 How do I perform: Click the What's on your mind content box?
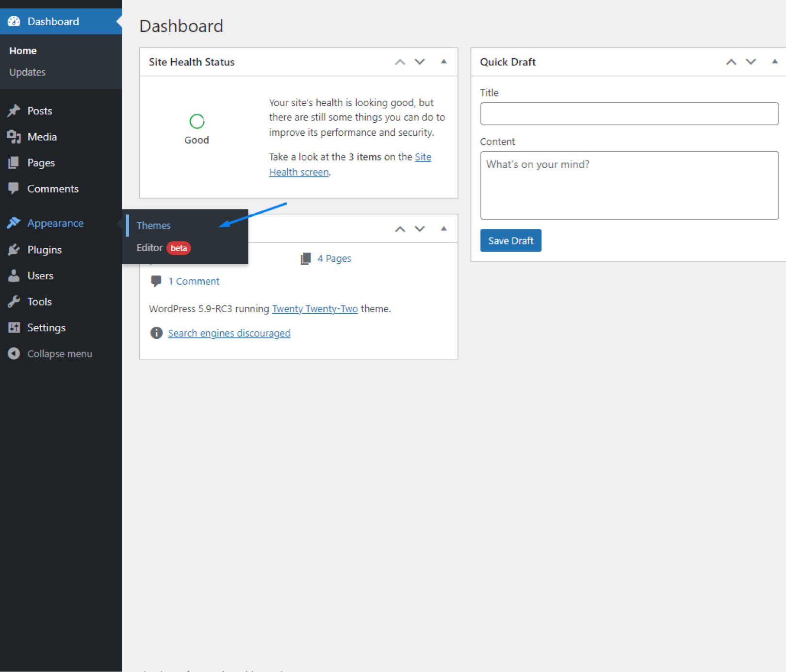point(629,186)
